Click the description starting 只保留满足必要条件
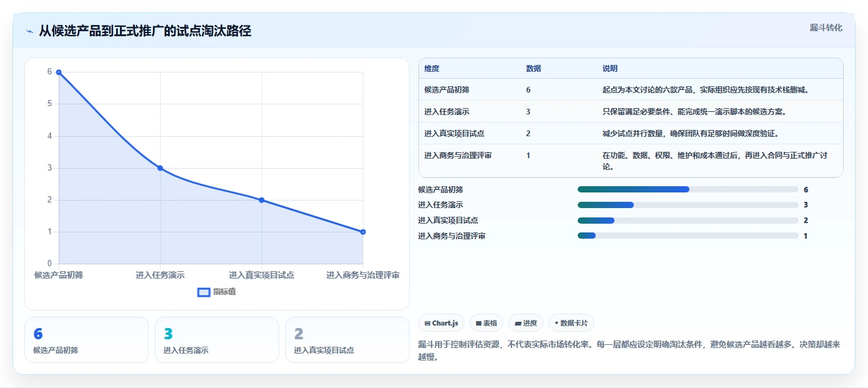The image size is (868, 388). pos(694,112)
